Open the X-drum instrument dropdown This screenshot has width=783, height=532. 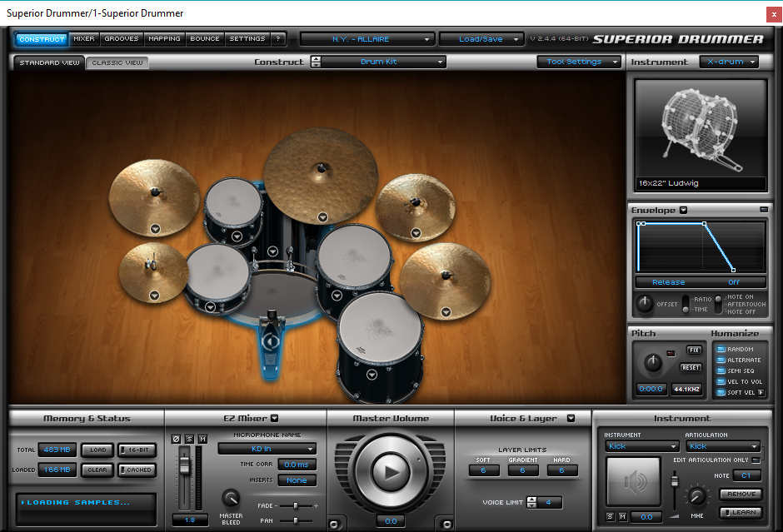(729, 62)
